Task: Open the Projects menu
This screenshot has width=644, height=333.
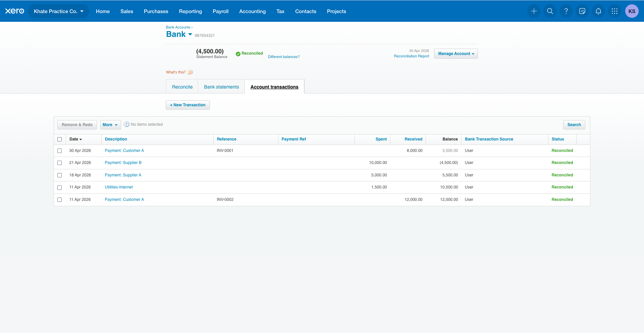Action: [x=336, y=11]
